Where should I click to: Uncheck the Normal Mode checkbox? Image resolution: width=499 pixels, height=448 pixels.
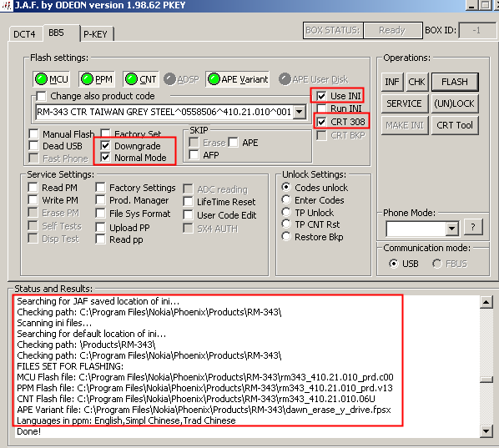105,158
